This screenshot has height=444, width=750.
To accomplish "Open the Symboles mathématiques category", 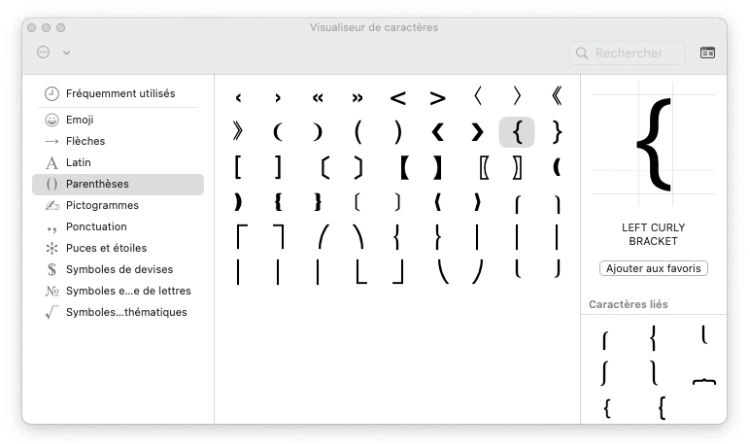I will (x=118, y=312).
